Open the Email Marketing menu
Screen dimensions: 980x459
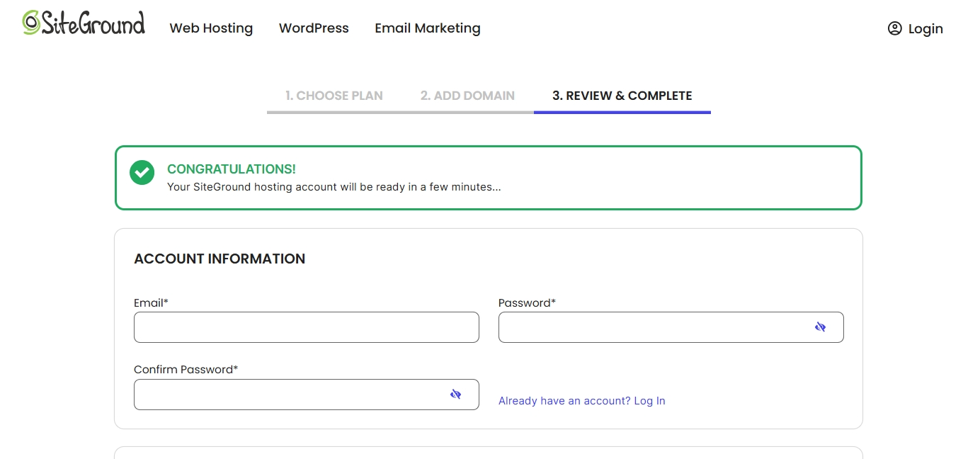click(428, 28)
